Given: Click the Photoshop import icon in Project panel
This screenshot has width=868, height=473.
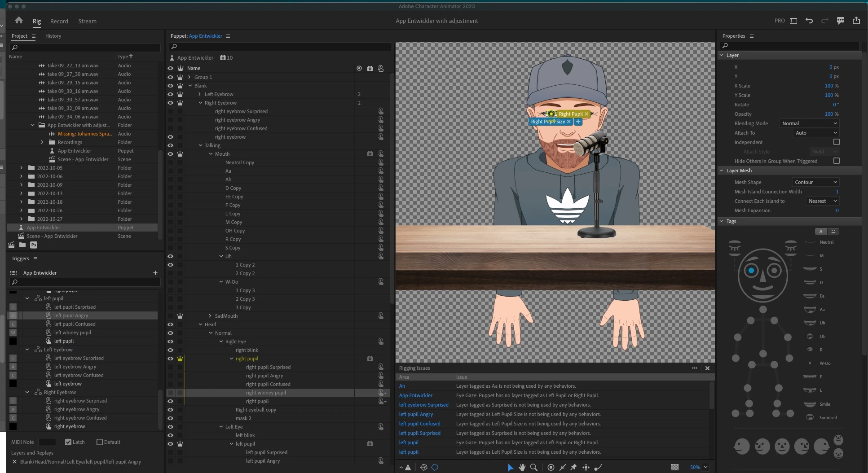Looking at the screenshot, I should coord(34,245).
